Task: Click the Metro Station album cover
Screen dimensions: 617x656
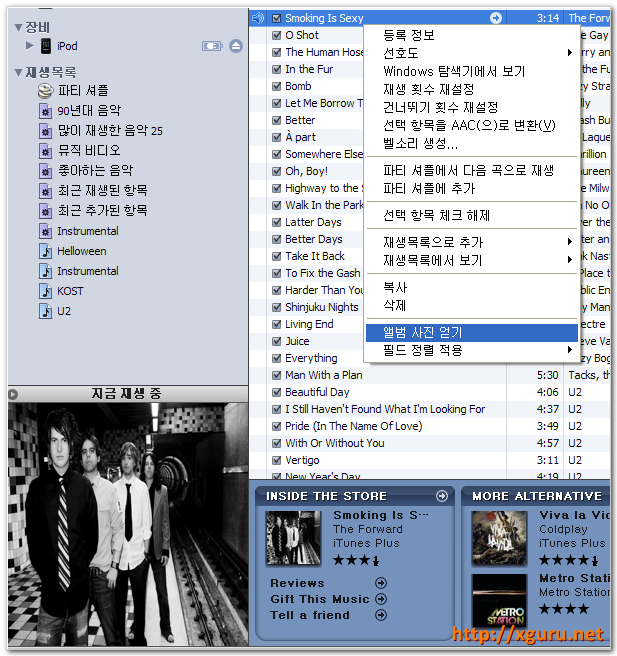Action: [x=499, y=601]
